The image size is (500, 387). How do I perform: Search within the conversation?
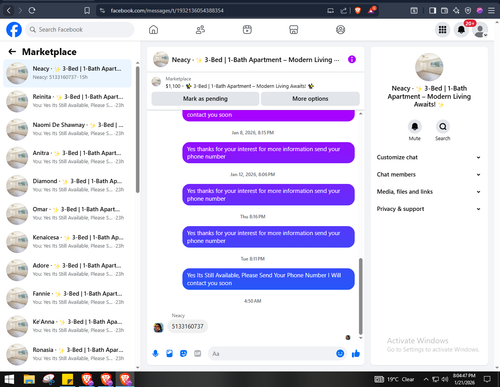tap(443, 126)
